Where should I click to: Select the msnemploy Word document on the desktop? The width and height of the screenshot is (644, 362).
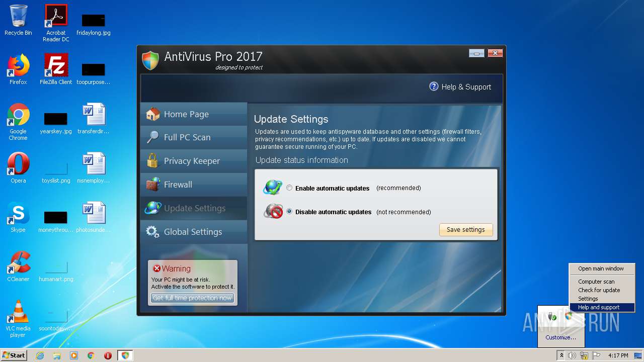(94, 168)
